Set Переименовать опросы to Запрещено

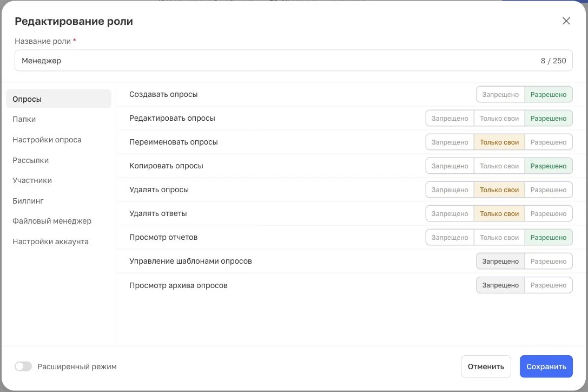coord(450,142)
